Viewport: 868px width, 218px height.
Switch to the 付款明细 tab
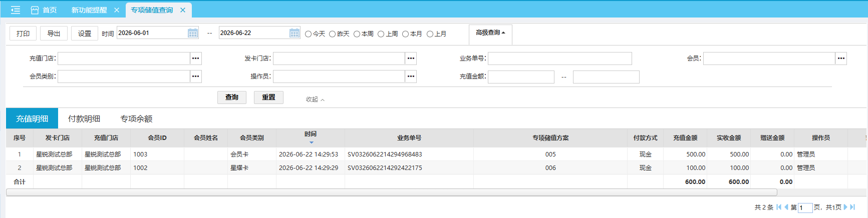point(84,118)
